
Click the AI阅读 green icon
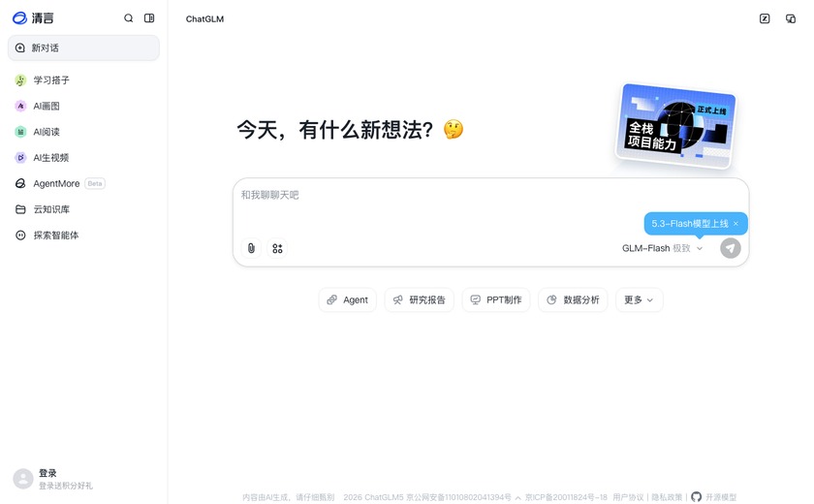pos(20,132)
